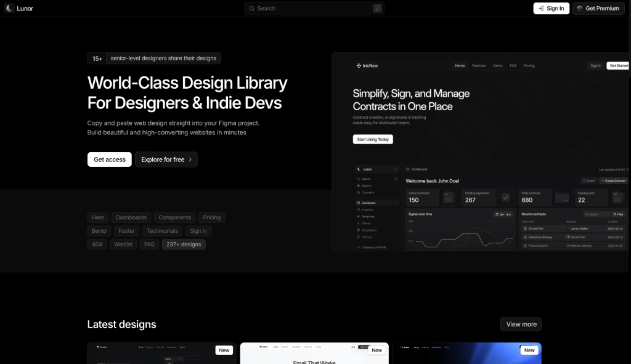The width and height of the screenshot is (631, 364).
Task: Click Welcome back John Doe text in preview
Action: tap(432, 181)
